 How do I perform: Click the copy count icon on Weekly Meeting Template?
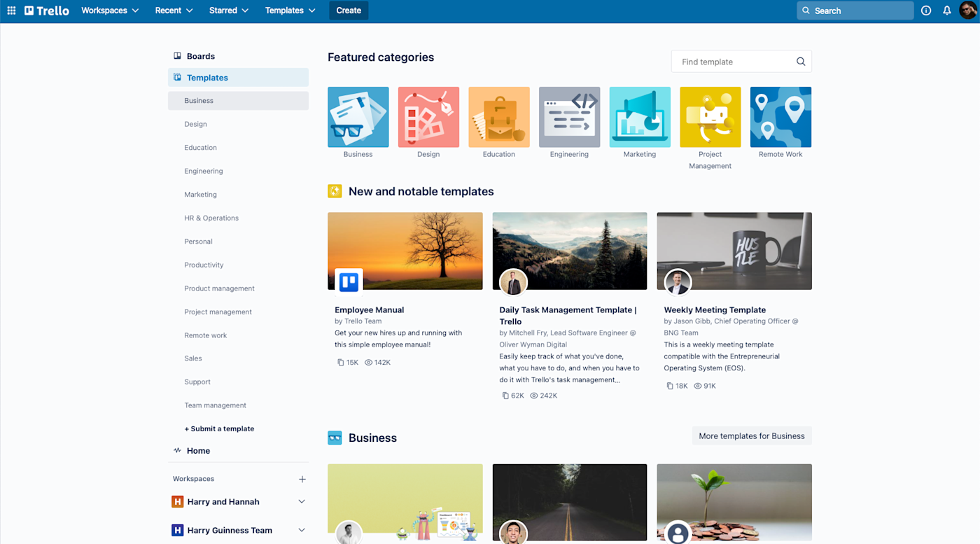[670, 386]
